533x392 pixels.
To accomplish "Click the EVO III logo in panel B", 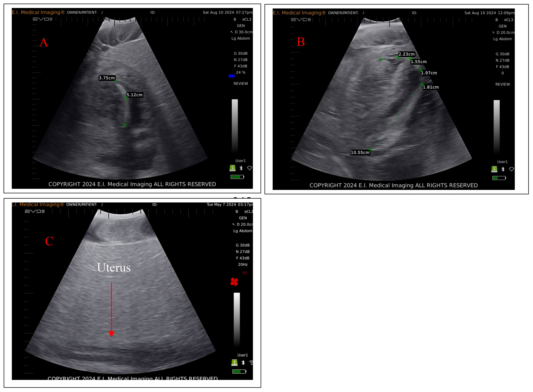I will 301,19.
